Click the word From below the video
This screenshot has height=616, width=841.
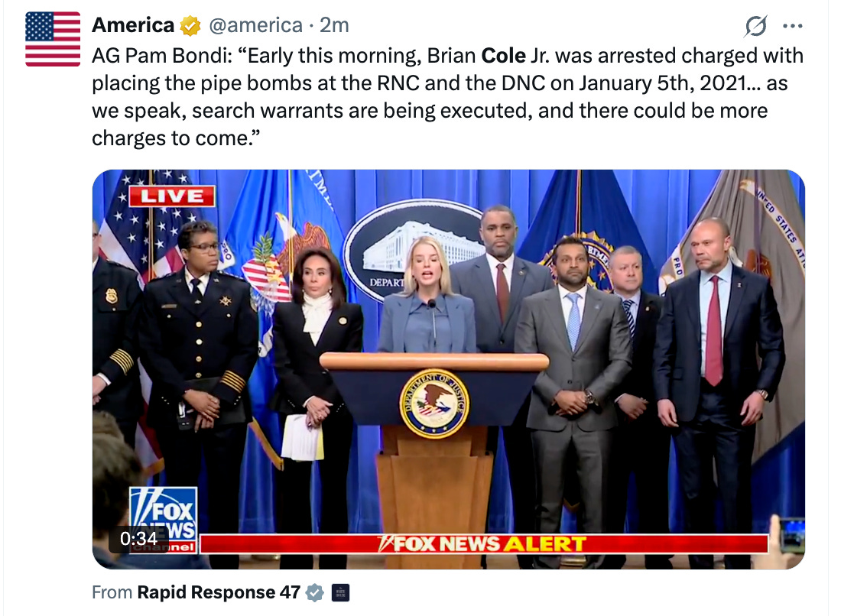[112, 592]
